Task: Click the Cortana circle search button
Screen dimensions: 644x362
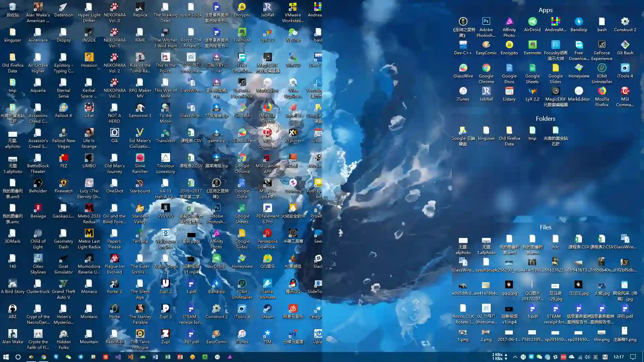Action: click(18, 357)
